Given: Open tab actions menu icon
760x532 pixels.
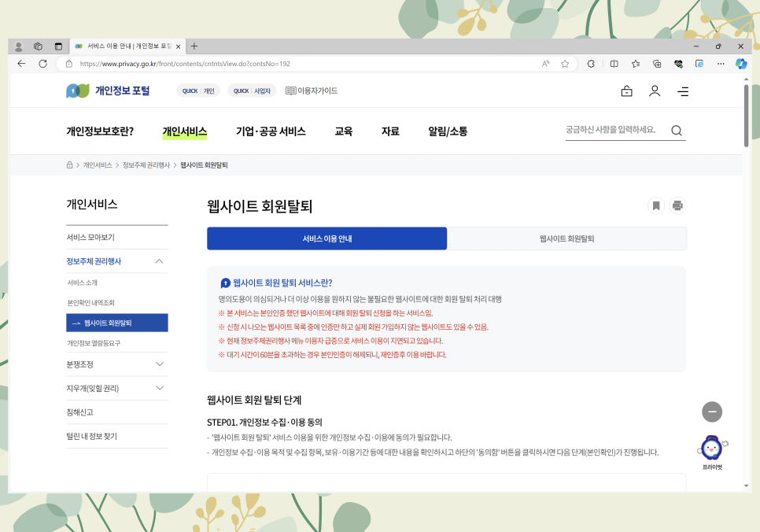Looking at the screenshot, I should pyautogui.click(x=58, y=46).
